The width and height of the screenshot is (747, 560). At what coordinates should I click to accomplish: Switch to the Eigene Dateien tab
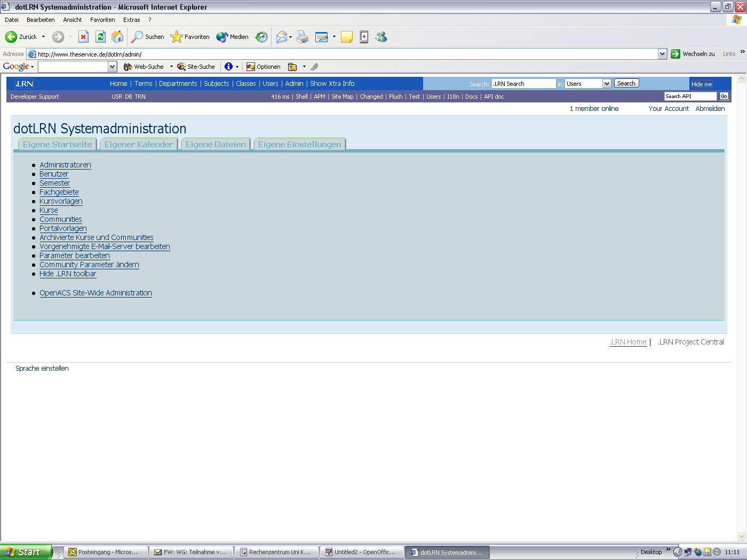pyautogui.click(x=215, y=144)
